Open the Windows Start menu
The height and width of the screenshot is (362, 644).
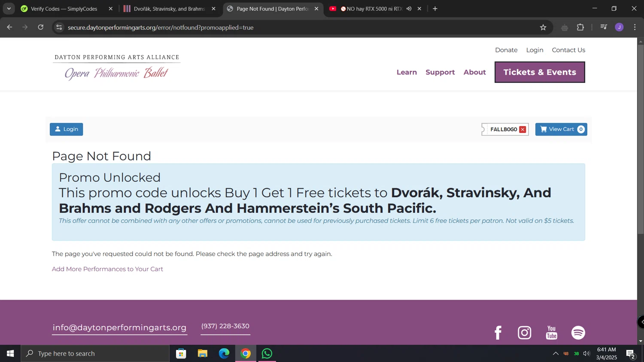pos(10,353)
